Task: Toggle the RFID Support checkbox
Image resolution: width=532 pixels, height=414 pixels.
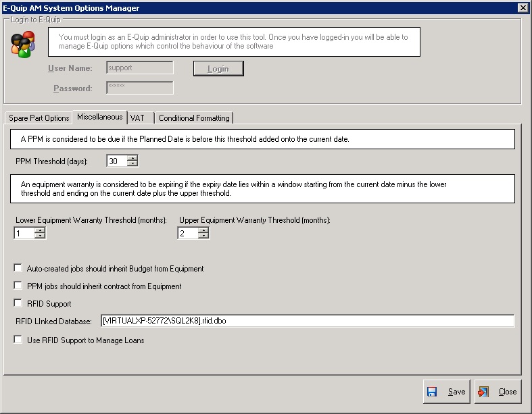Action: pyautogui.click(x=18, y=303)
